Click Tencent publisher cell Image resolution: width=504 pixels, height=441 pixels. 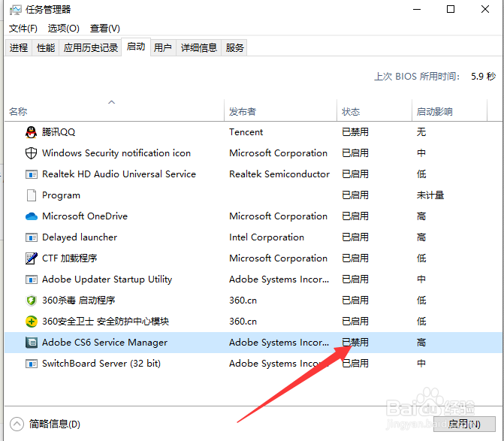coord(246,132)
